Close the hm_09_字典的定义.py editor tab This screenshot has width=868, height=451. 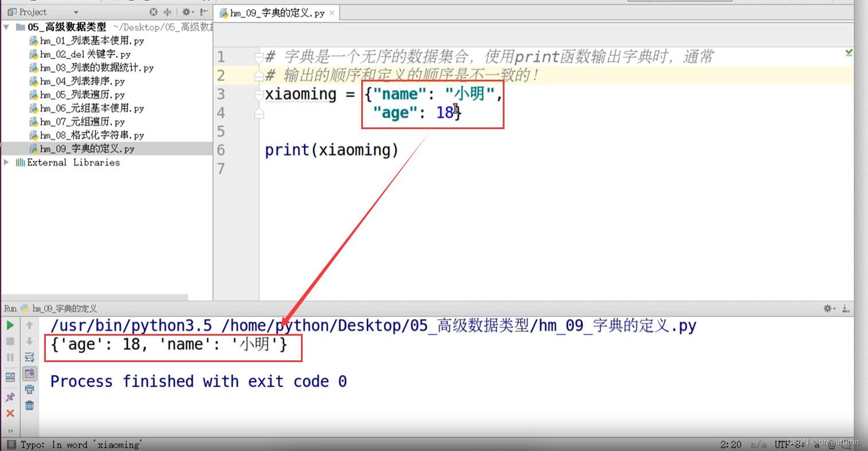point(332,13)
